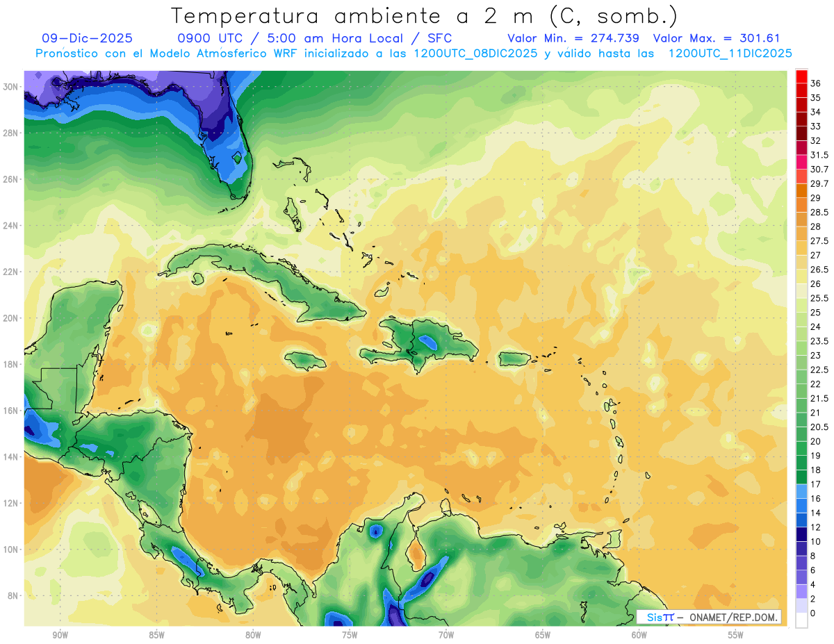Click the "1200UTC_11DIC2025" valid-until time
Viewport: 834px width, 644px height.
[x=730, y=53]
